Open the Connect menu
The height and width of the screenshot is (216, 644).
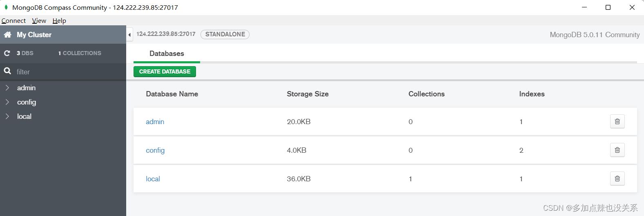[13, 20]
